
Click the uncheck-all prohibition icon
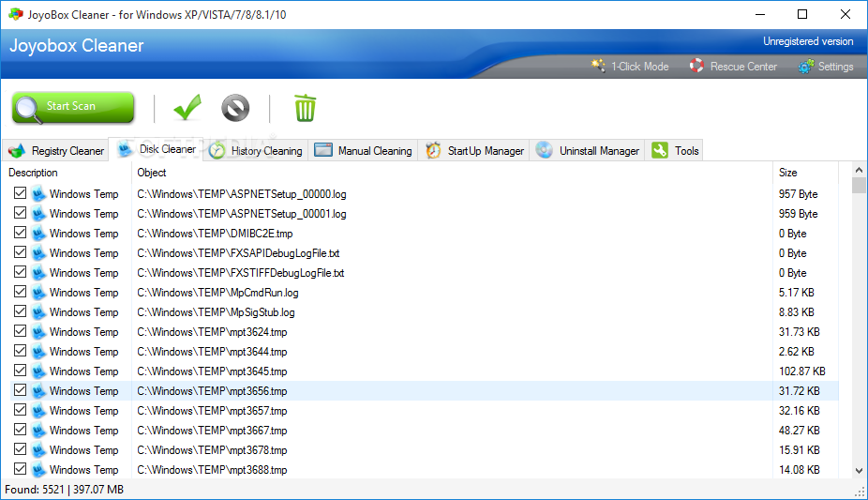[x=235, y=108]
